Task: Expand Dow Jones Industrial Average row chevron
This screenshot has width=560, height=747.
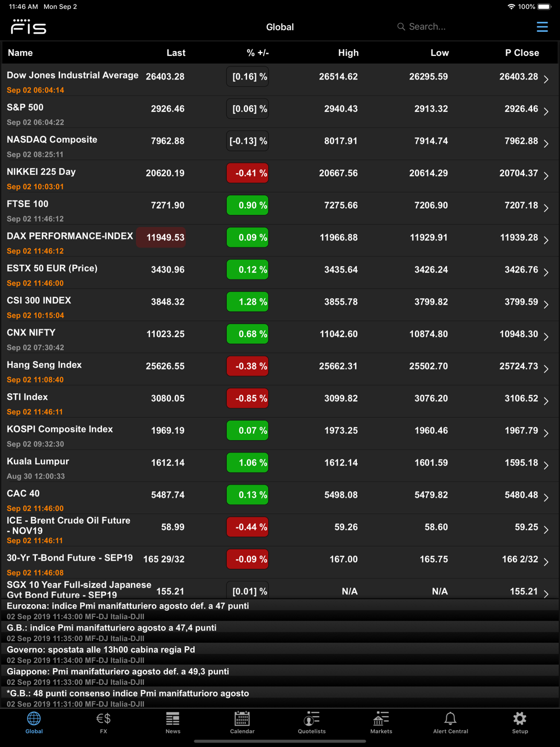Action: (546, 80)
